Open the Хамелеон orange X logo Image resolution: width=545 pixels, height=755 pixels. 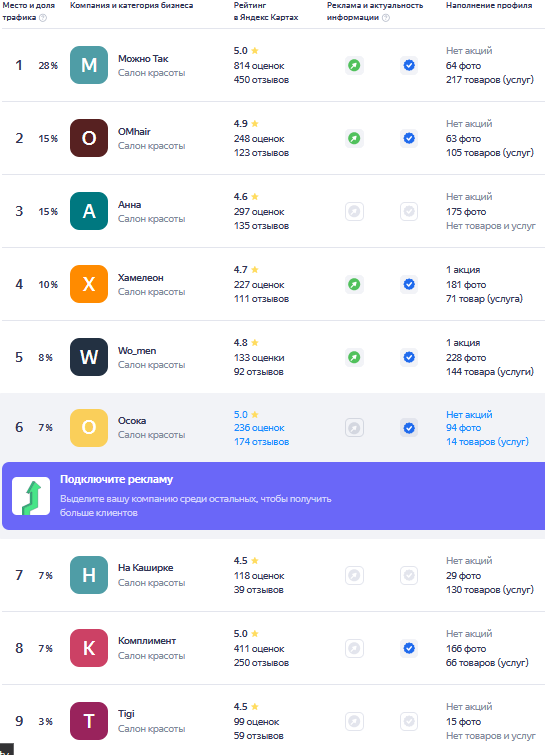coord(89,284)
